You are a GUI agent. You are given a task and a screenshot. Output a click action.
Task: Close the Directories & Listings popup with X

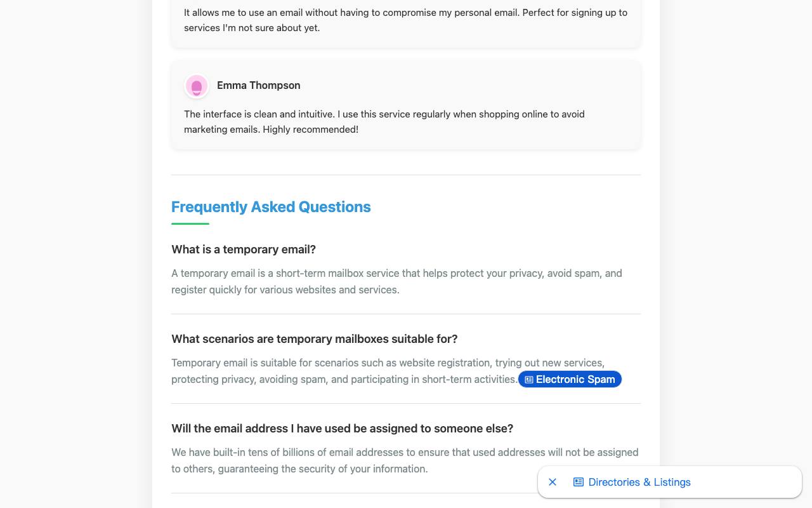click(x=553, y=482)
